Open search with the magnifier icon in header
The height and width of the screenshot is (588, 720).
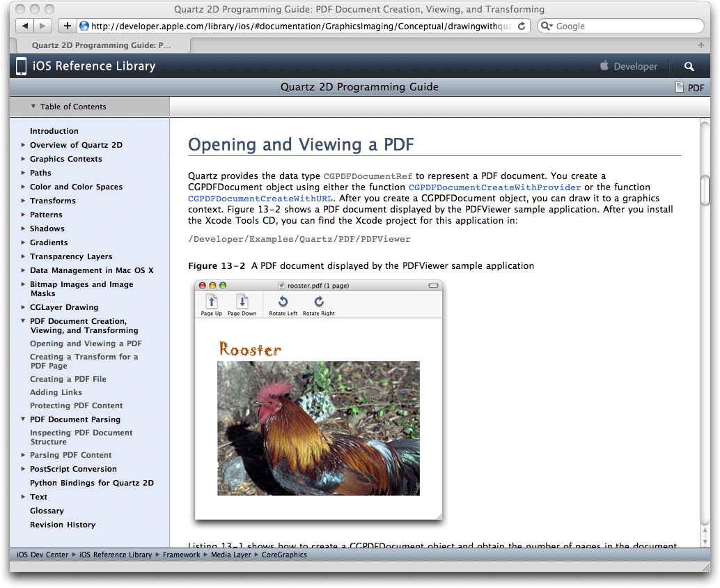tap(689, 66)
